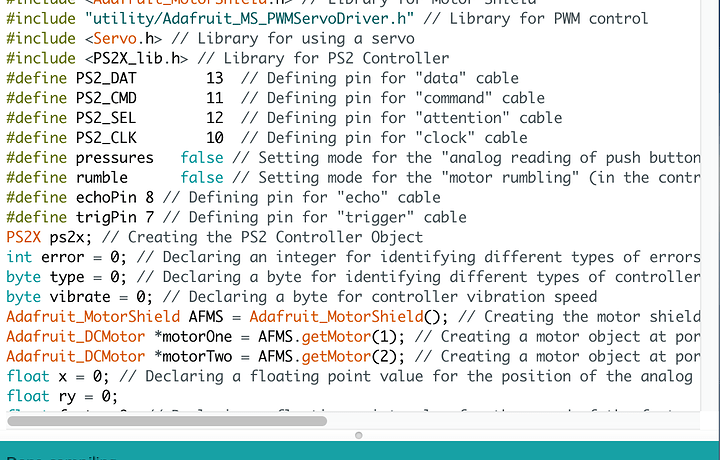Click "Adafruit_DCMotor" on the motorOne line
Image resolution: width=720 pixels, height=460 pixels.
(x=76, y=337)
